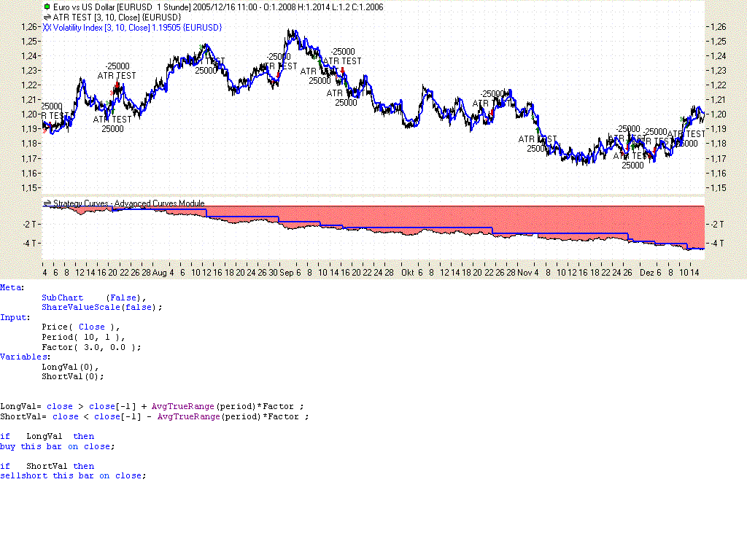The height and width of the screenshot is (560, 747).
Task: Select the ATR TEST [3, 10, Close] {EURUSD} legend
Action: (x=117, y=17)
